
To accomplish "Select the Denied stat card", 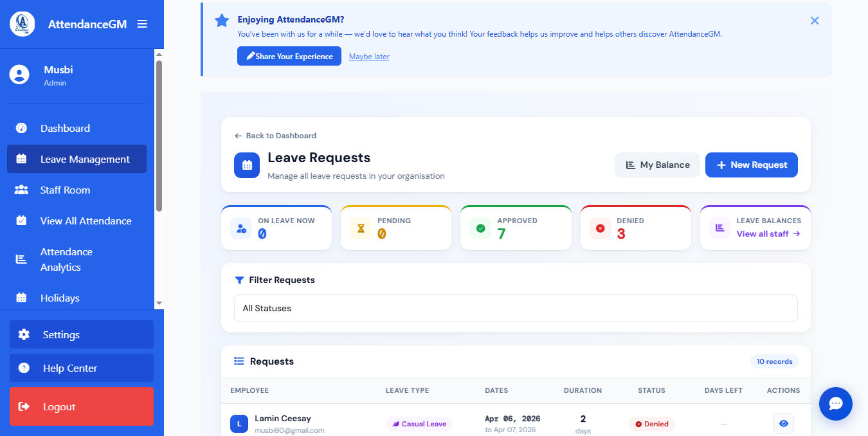I will 635,228.
